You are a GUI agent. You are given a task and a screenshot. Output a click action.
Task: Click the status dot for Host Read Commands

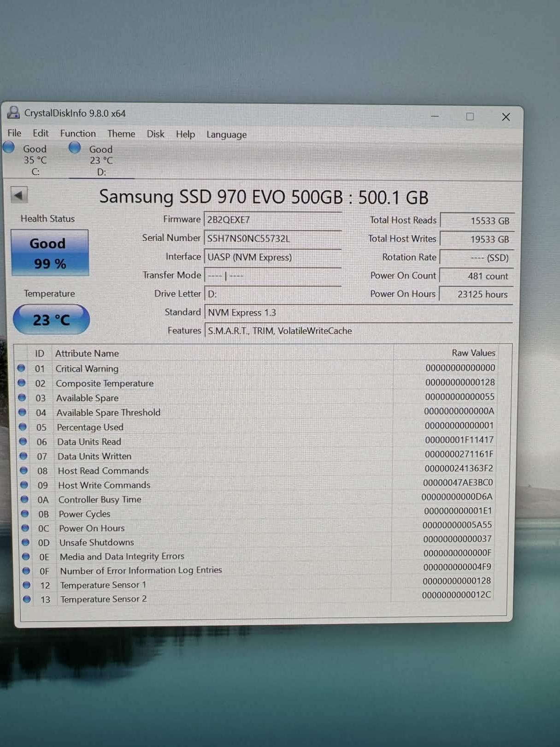tap(24, 471)
